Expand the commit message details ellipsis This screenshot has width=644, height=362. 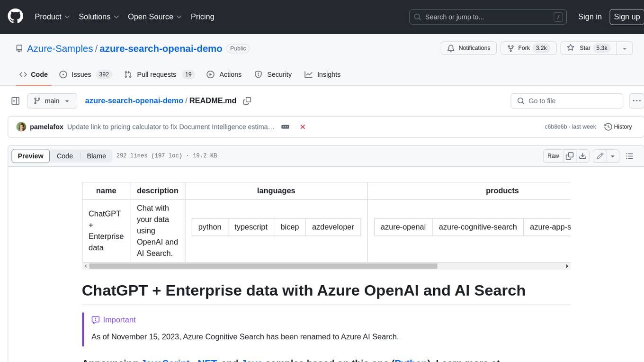pos(286,127)
